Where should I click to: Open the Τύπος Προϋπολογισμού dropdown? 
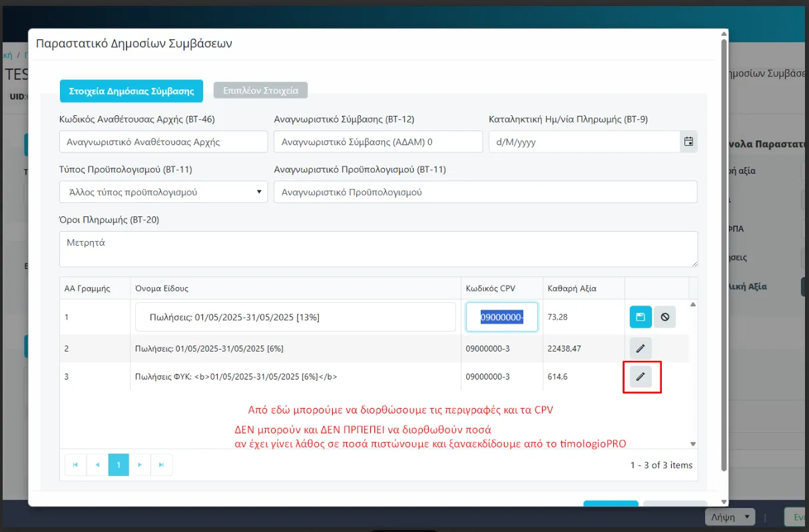point(163,192)
